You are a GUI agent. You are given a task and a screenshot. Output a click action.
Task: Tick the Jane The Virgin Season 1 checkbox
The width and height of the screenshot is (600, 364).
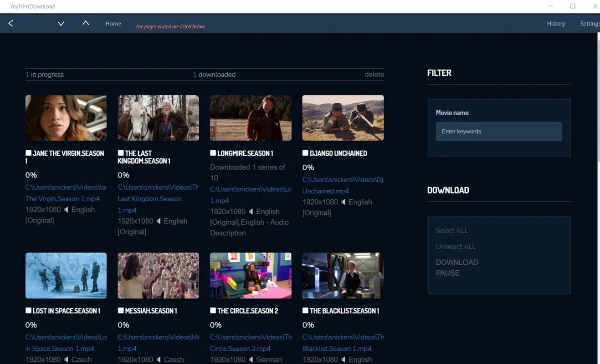(29, 153)
